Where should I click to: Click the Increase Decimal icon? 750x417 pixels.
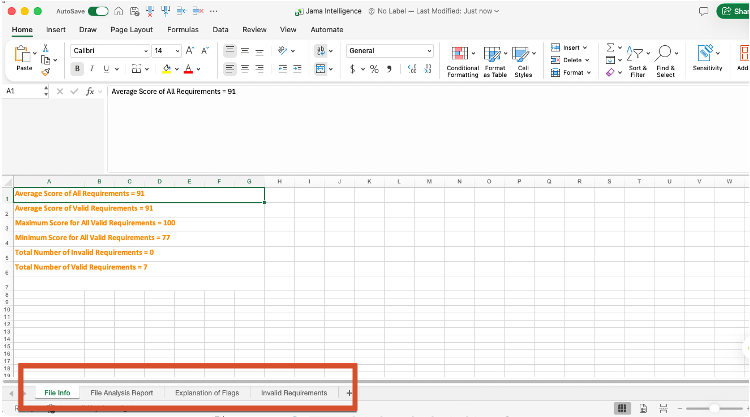(x=412, y=69)
